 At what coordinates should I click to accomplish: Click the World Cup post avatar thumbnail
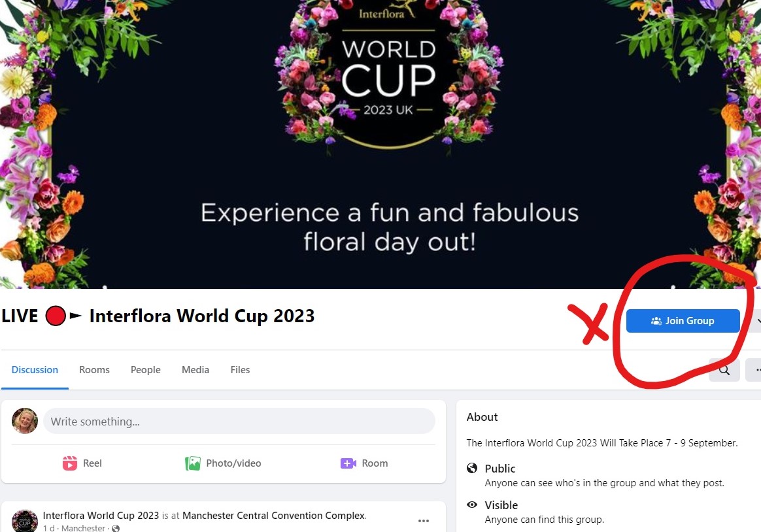pos(25,521)
